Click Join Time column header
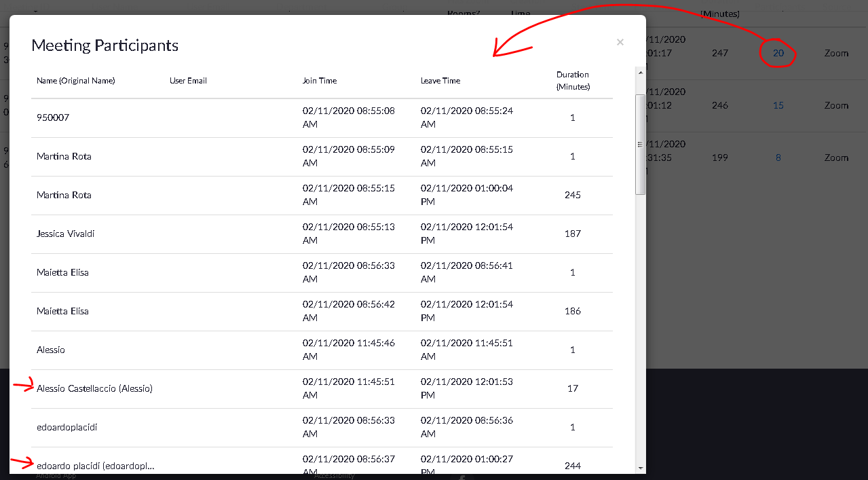The height and width of the screenshot is (480, 868). (320, 80)
